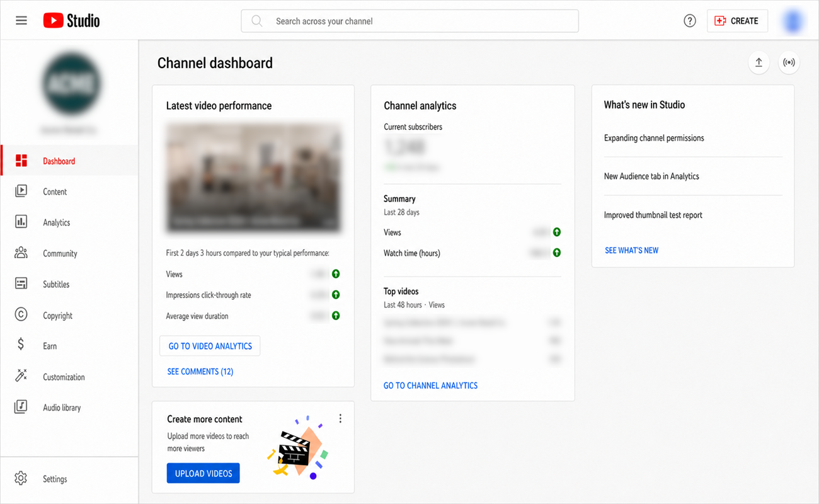Screen dimensions: 819x504
Task: Open the three-dot menu on Create more content
Action: 340,418
